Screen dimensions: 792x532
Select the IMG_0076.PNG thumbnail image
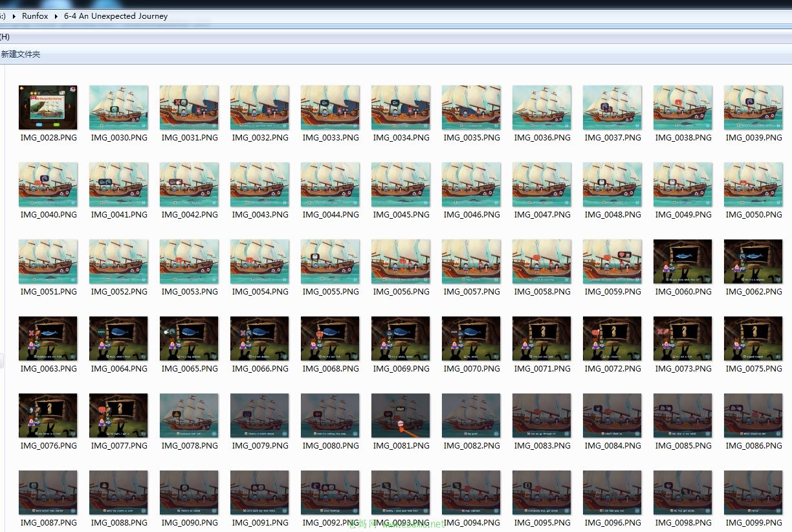point(48,416)
